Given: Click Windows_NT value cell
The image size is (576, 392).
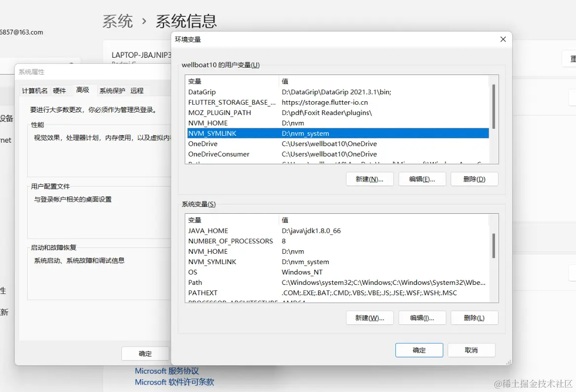Looking at the screenshot, I should (x=302, y=272).
